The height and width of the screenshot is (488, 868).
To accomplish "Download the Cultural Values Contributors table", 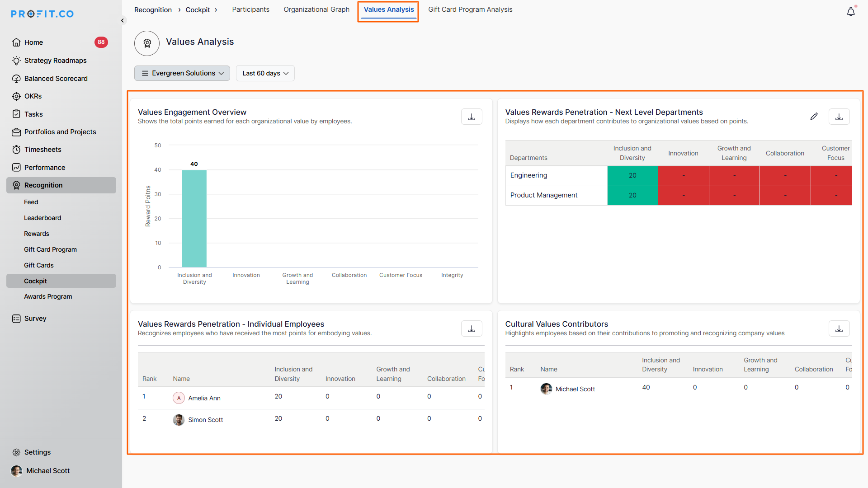I will point(839,328).
